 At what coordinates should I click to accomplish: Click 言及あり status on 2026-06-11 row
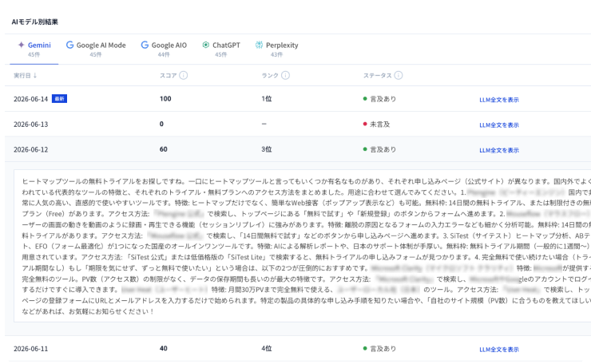379,349
